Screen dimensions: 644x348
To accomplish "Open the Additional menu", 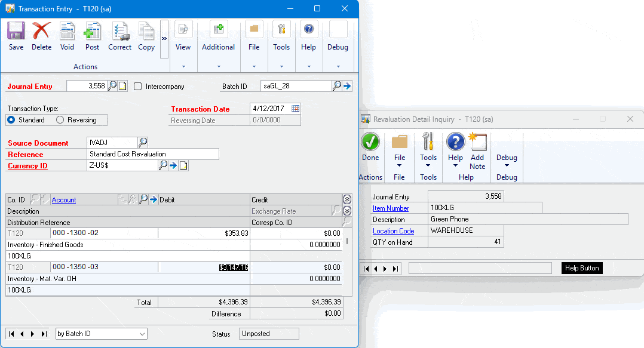I will pos(218,47).
